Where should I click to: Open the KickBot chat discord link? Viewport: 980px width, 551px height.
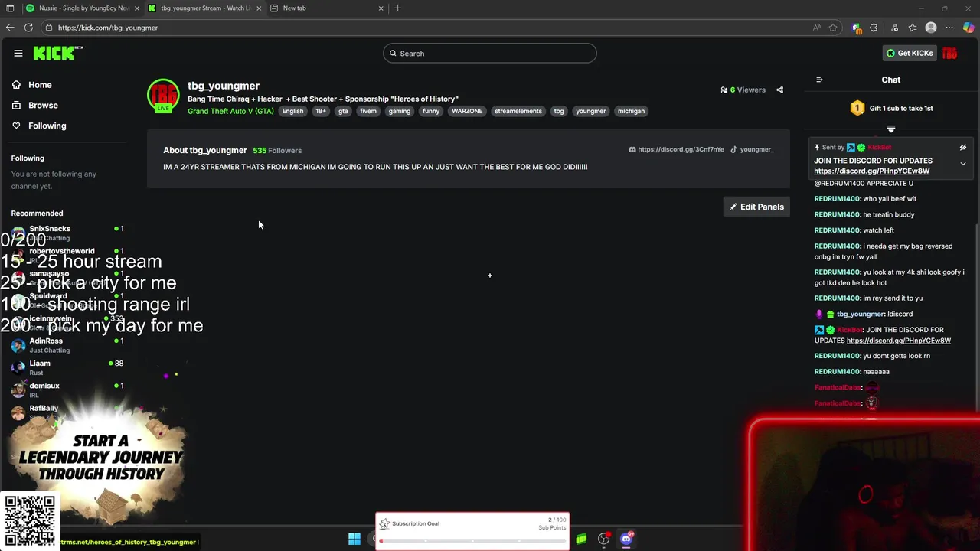point(899,341)
